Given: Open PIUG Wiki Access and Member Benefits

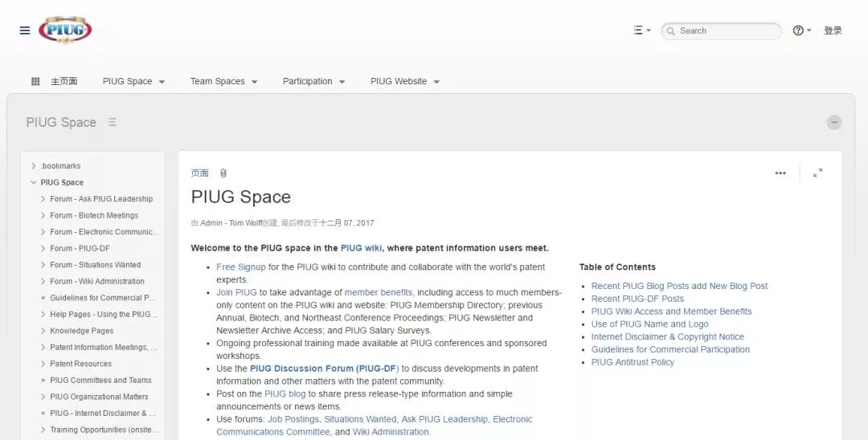Looking at the screenshot, I should click(x=671, y=312).
